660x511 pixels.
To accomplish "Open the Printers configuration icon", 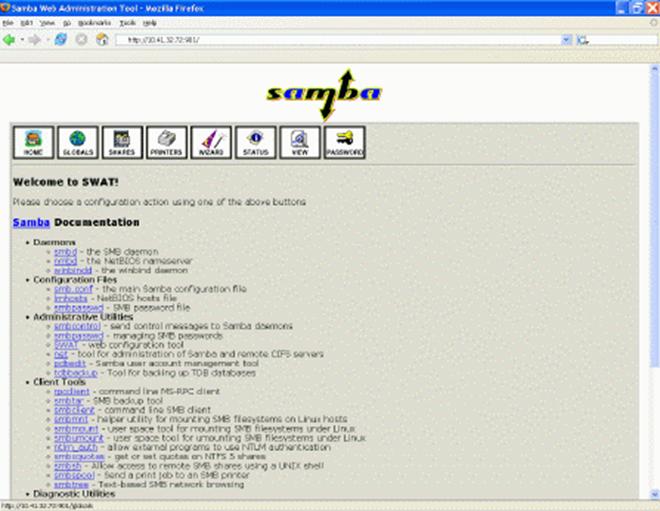I will coord(167,142).
